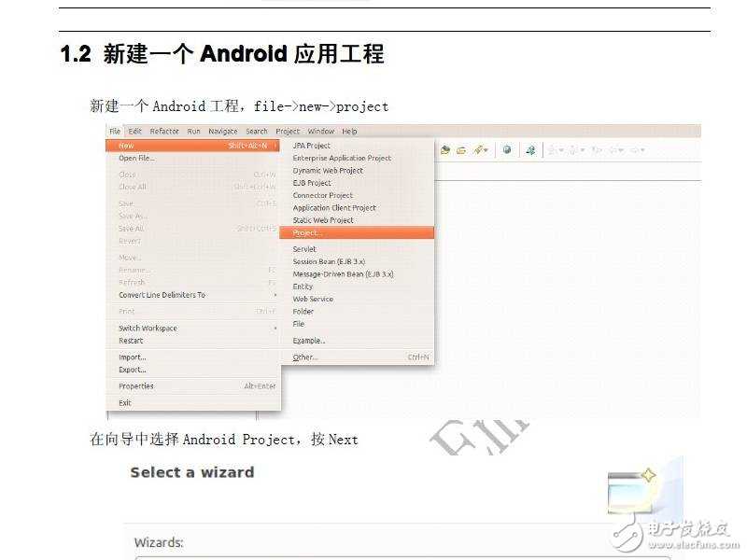Viewport: 747px width, 560px height.
Task: Choose Properties from File menu
Action: (136, 386)
